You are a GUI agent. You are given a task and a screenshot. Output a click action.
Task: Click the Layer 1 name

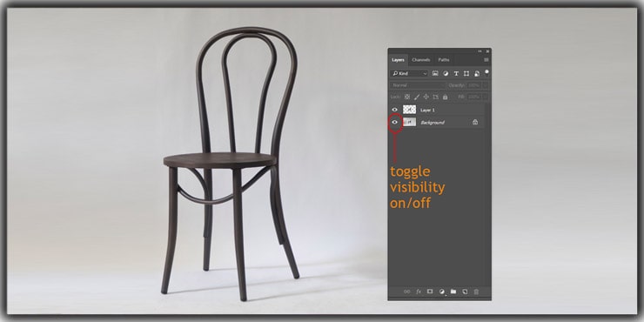tap(427, 110)
